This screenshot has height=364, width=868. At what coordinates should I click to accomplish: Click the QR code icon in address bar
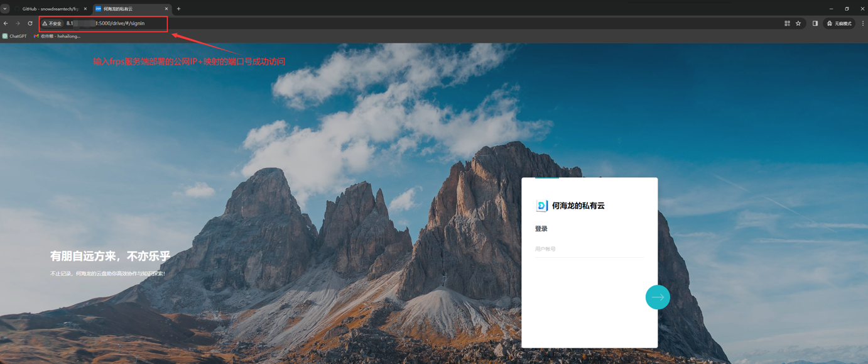[x=787, y=23]
